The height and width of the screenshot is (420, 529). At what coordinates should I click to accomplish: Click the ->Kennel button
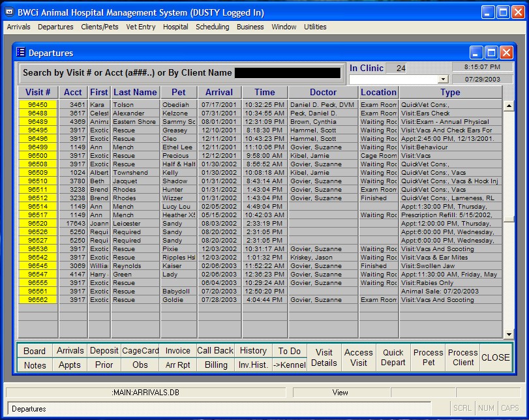(290, 365)
